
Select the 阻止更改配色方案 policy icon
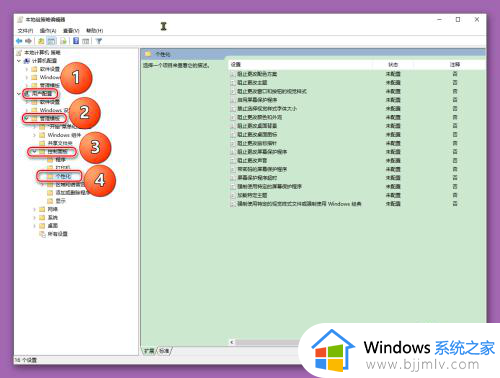tap(233, 74)
